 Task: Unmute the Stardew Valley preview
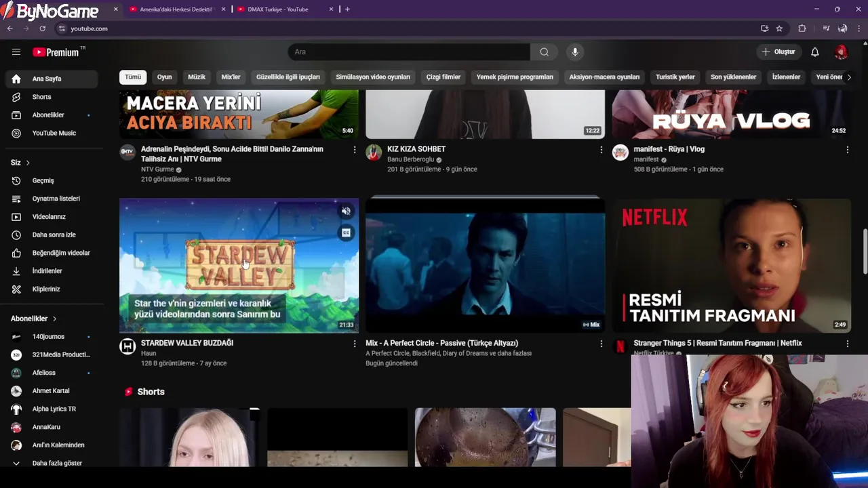click(x=346, y=211)
